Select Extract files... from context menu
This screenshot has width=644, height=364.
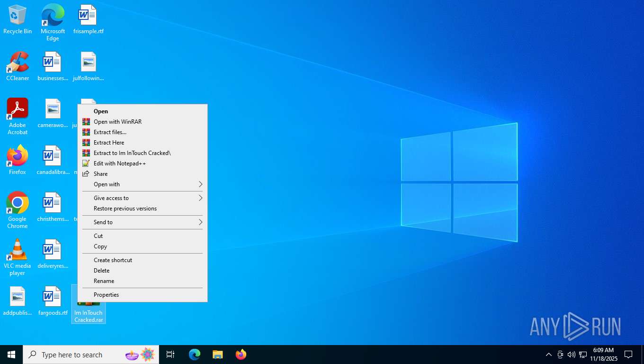pos(143,132)
